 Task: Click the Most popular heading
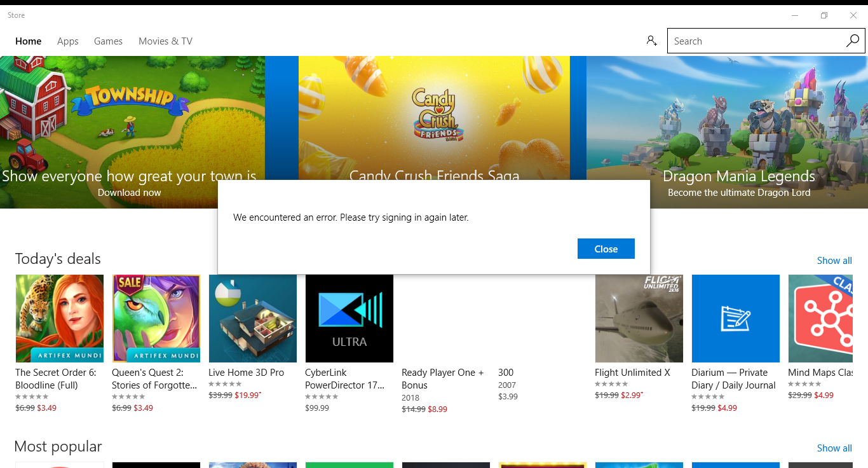coord(58,446)
